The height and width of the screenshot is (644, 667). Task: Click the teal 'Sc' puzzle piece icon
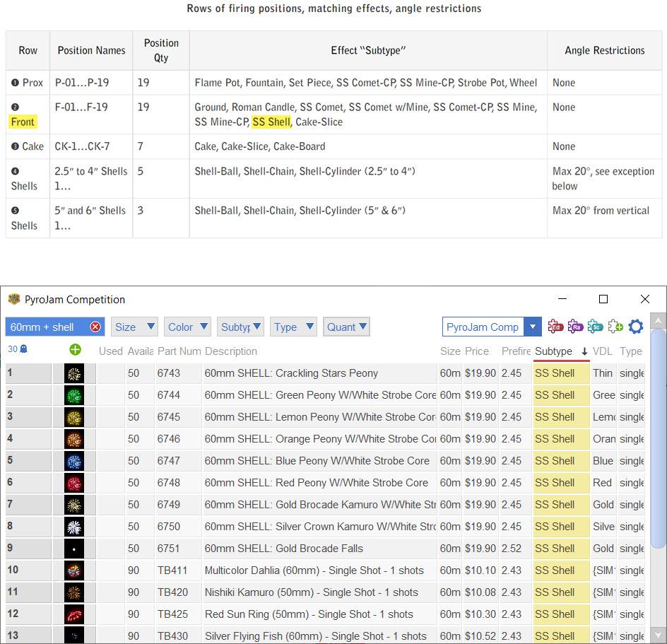[595, 327]
